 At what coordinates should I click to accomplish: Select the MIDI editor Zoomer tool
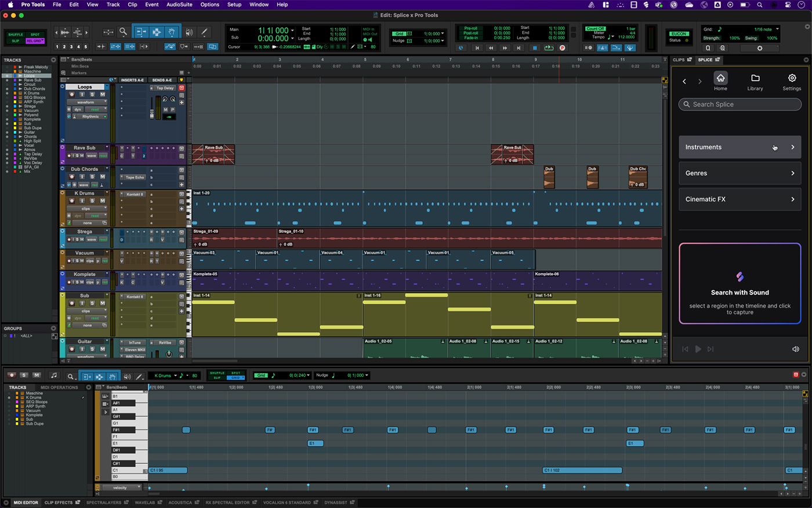71,376
